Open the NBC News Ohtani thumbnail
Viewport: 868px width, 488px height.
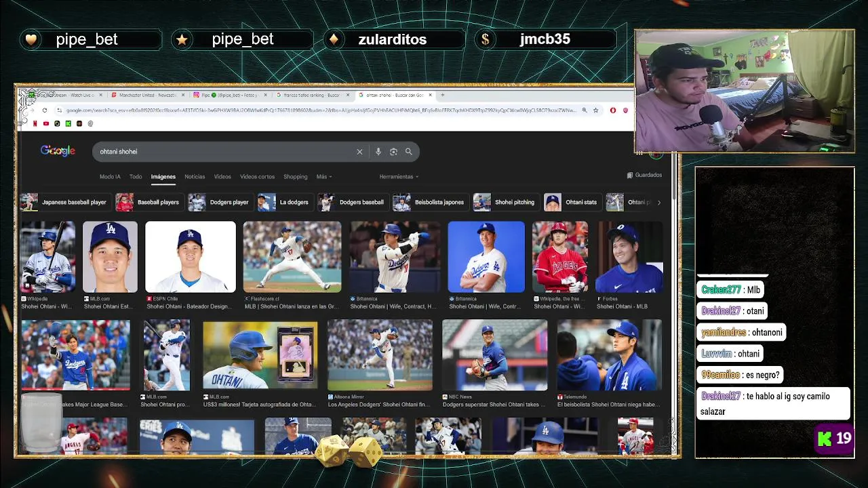point(495,355)
